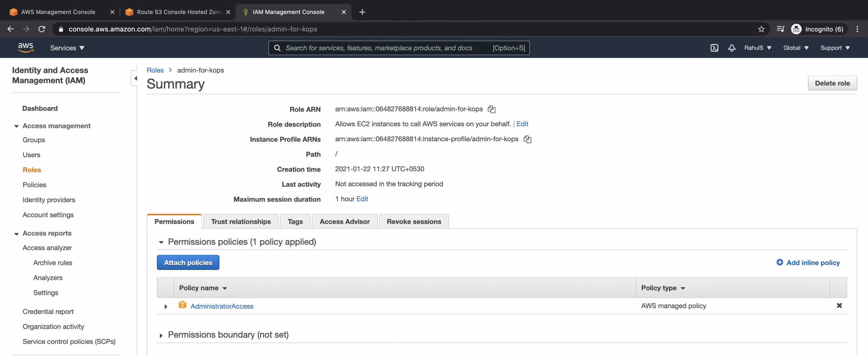The image size is (868, 356).
Task: Open Identity providers in the sidebar
Action: 49,200
